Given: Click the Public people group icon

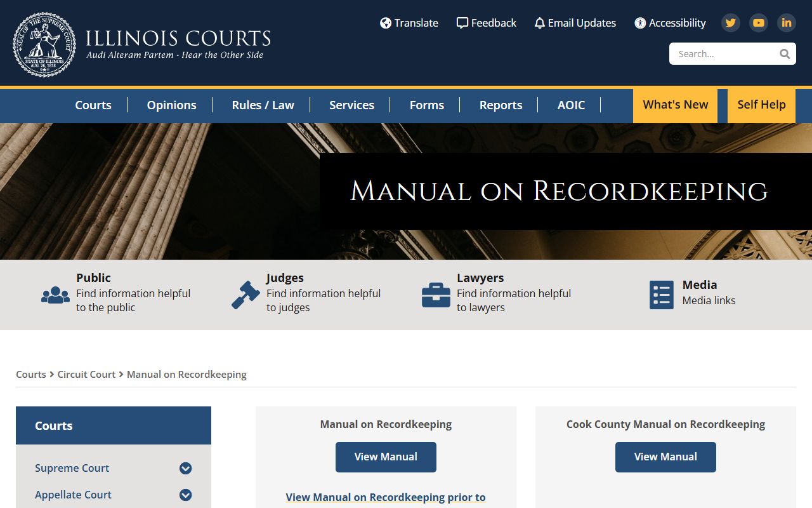Looking at the screenshot, I should [x=56, y=295].
